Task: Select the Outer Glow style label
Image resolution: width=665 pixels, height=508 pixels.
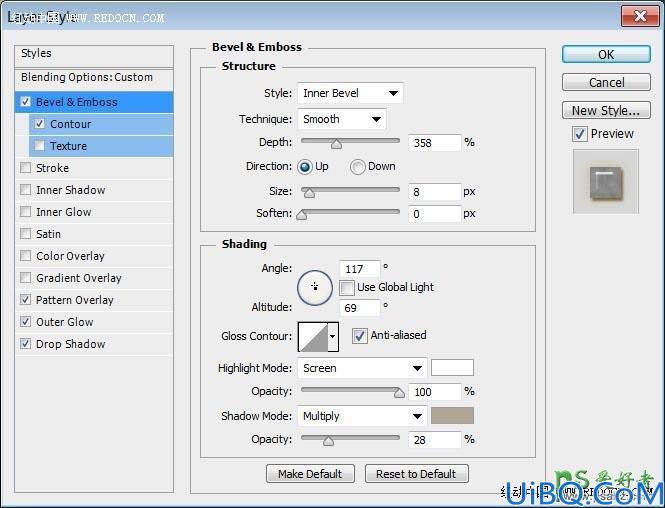Action: (64, 322)
